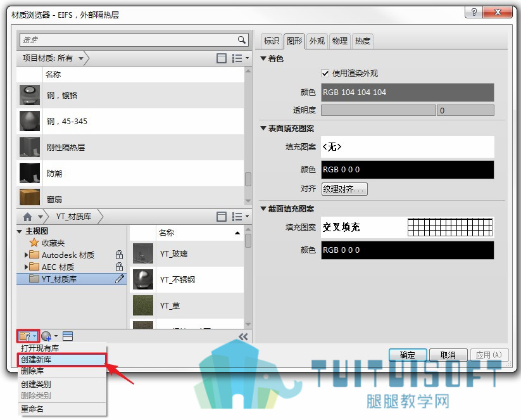
Task: Click the 纹理对齐... button
Action: point(344,189)
